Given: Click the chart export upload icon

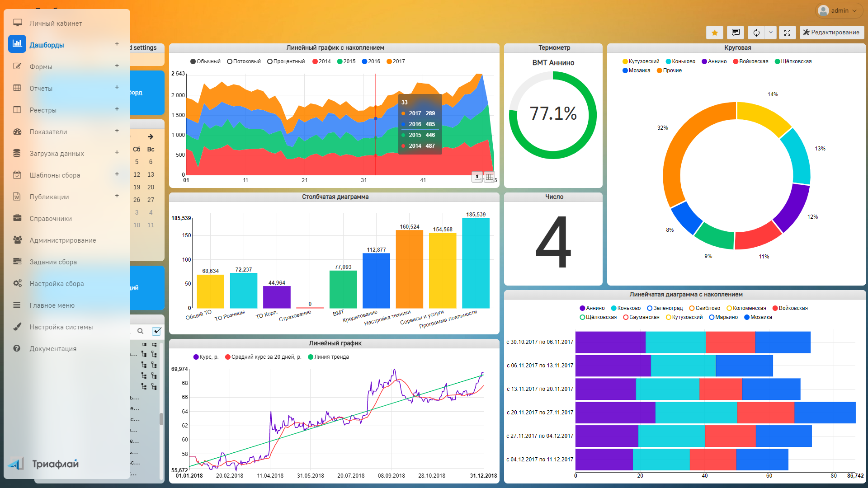Looking at the screenshot, I should tap(477, 177).
